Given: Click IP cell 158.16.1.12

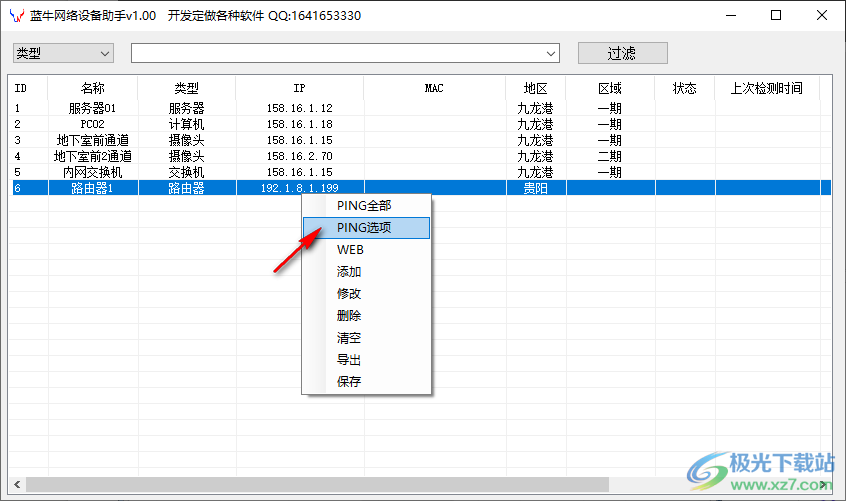Looking at the screenshot, I should pos(299,108).
